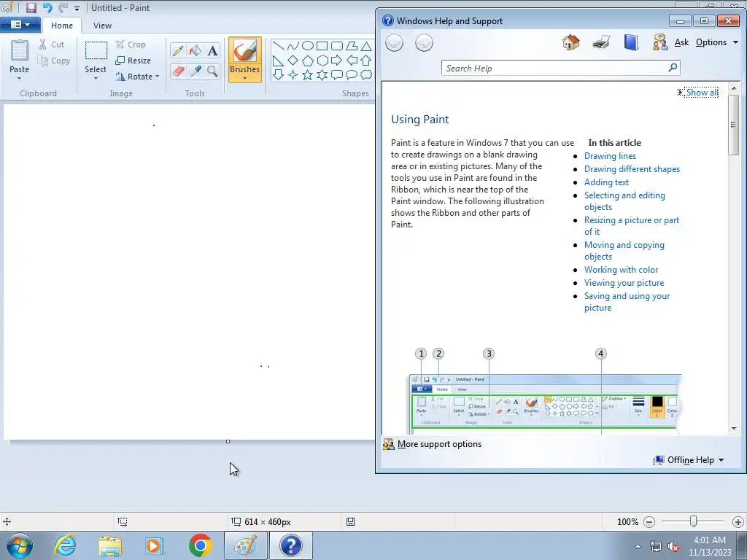Click the zoom out minus button
This screenshot has height=560, width=747.
point(649,522)
